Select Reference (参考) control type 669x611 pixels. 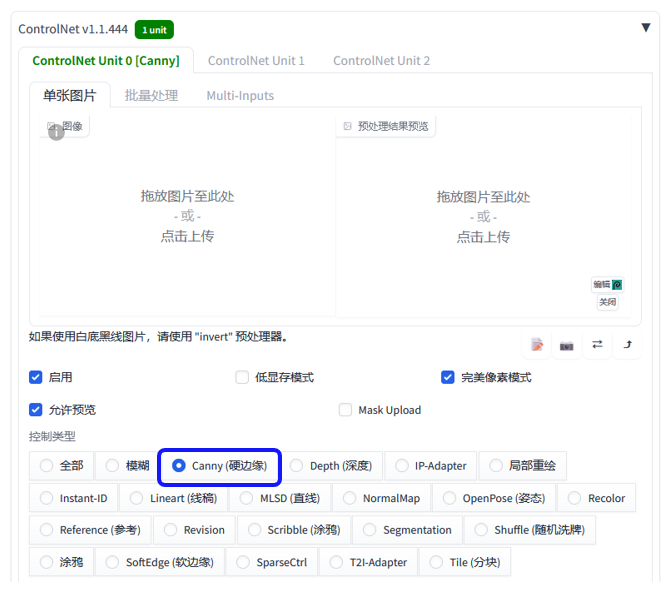click(x=90, y=530)
